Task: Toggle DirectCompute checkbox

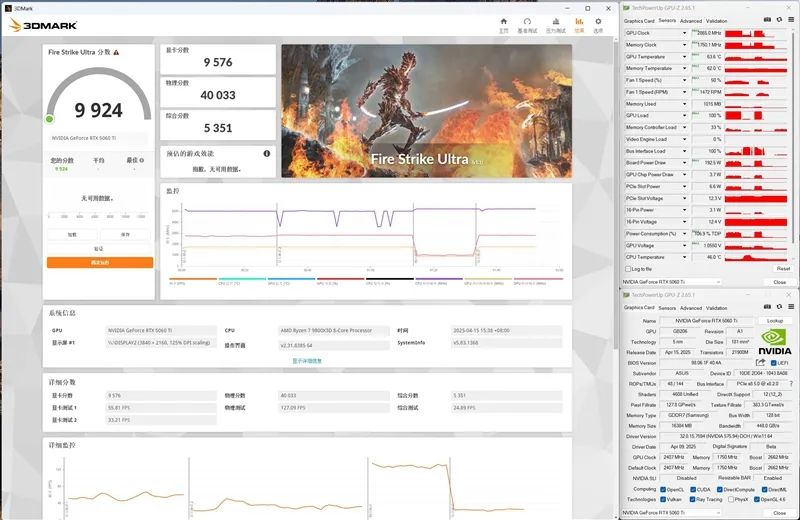Action: (x=719, y=489)
